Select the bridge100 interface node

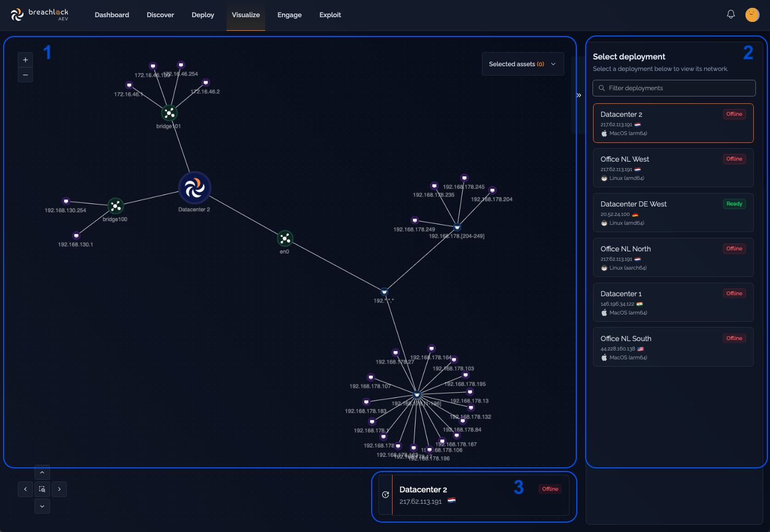(115, 206)
